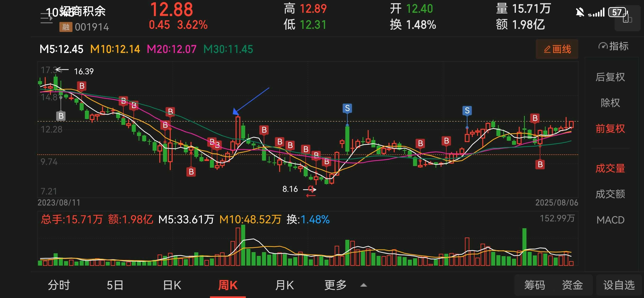
Task: Open the collapsed side menu icon
Action: (46, 18)
